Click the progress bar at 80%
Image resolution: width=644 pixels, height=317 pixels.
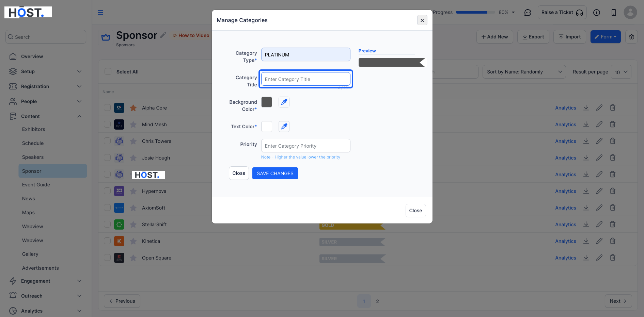tap(475, 12)
